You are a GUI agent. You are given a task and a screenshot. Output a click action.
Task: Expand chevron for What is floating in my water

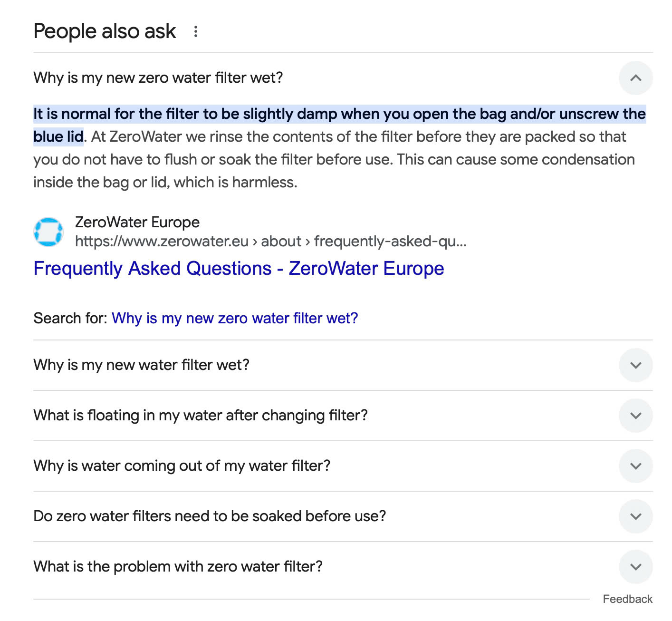point(635,416)
